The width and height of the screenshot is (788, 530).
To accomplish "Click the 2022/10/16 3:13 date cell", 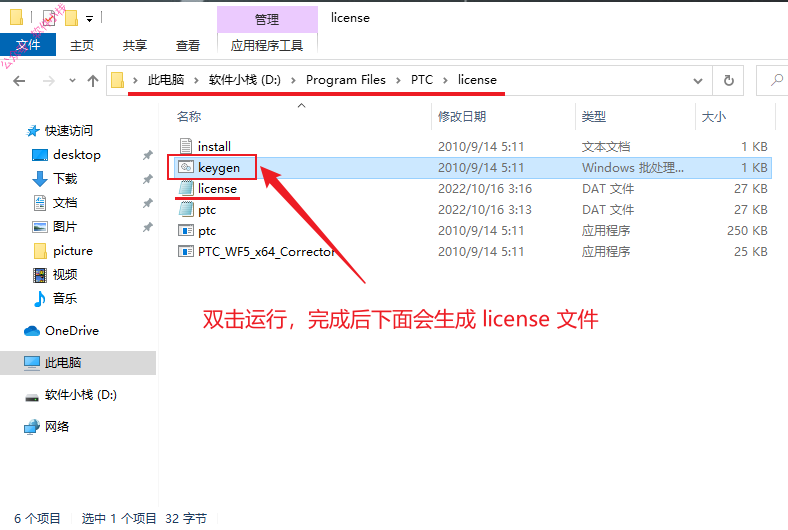I will (x=484, y=209).
